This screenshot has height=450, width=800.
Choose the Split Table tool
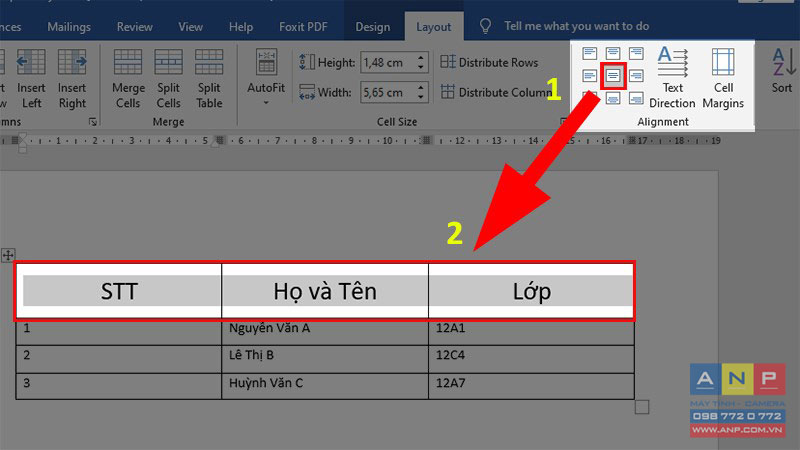pos(209,79)
